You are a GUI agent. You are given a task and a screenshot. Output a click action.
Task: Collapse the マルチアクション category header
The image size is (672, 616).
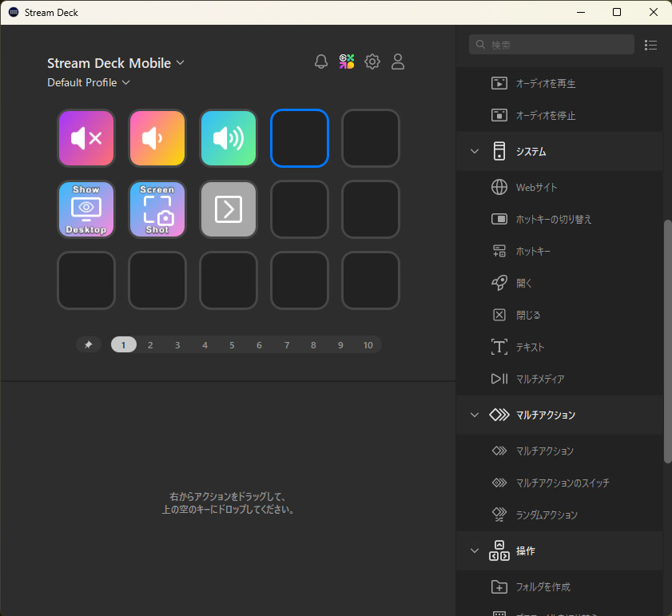click(x=475, y=415)
